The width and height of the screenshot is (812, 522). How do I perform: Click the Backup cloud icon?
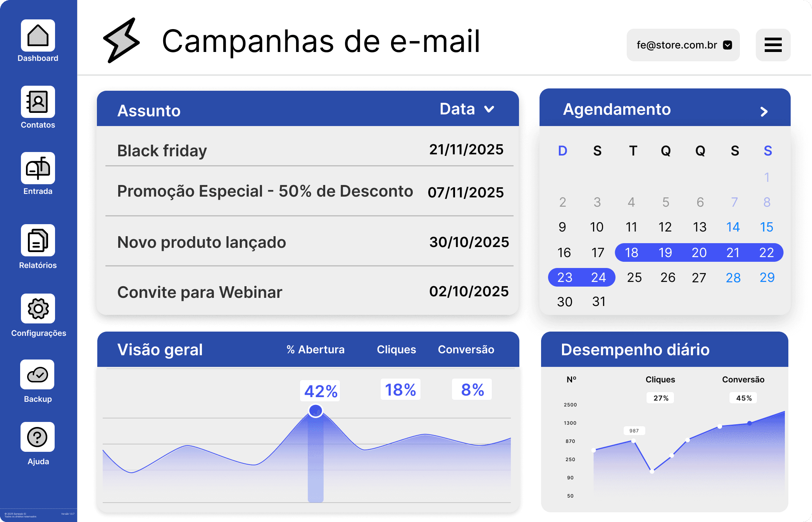[37, 374]
